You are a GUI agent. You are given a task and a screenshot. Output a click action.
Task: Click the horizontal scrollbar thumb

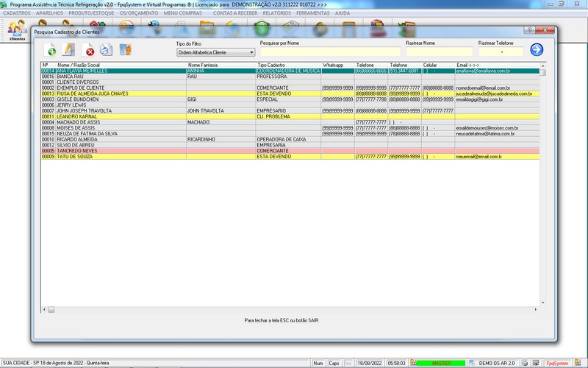(x=51, y=309)
